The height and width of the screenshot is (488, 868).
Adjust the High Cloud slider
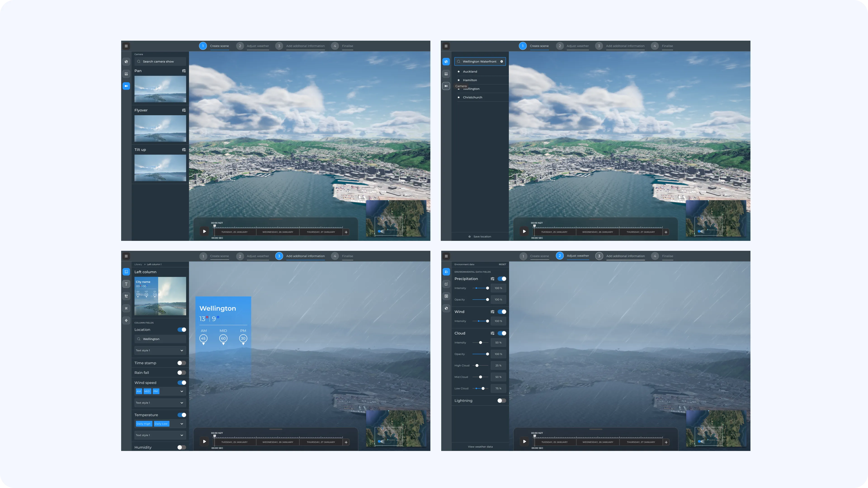(477, 365)
